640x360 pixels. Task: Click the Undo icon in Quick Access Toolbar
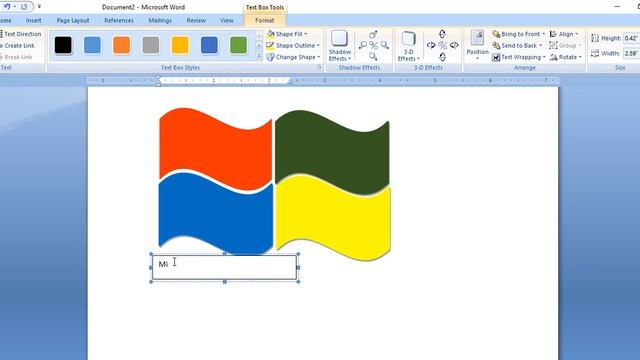pyautogui.click(x=7, y=7)
